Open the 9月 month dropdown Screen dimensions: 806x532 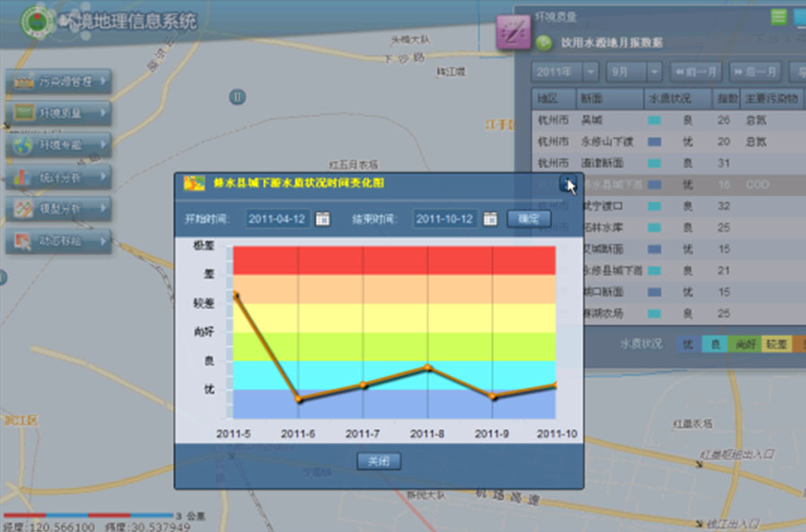(634, 72)
